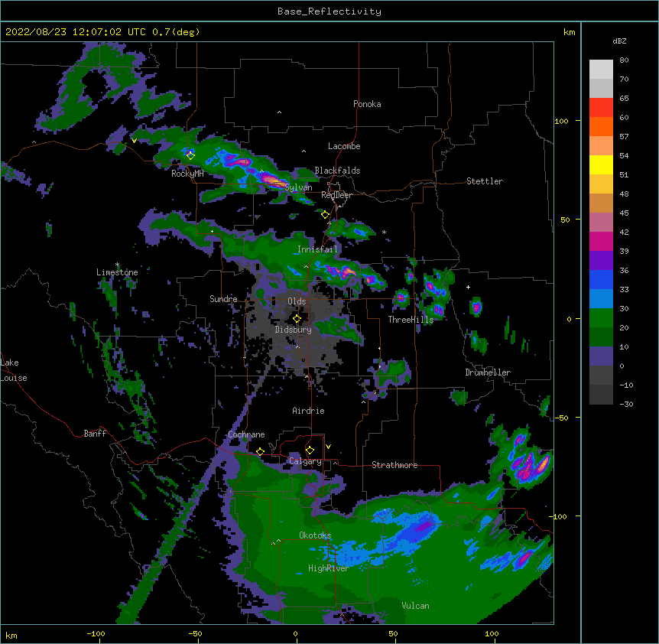Click the Vulcan city label
This screenshot has height=644, width=659.
415,606
